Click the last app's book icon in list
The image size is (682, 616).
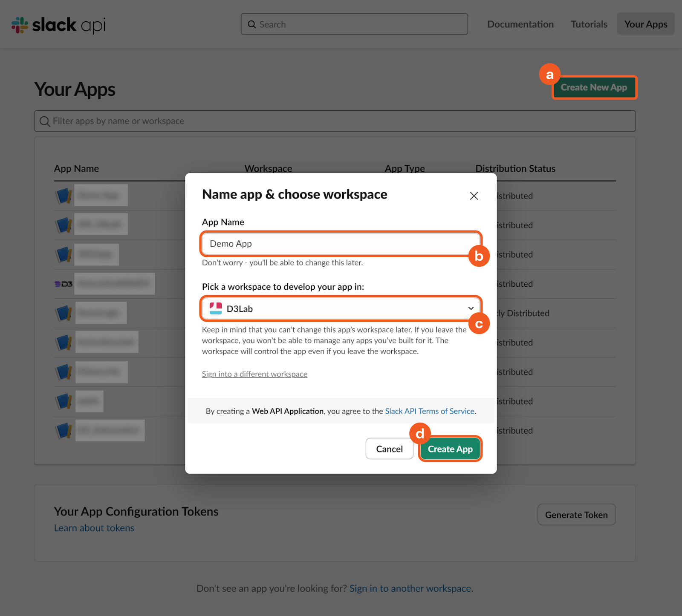(64, 430)
